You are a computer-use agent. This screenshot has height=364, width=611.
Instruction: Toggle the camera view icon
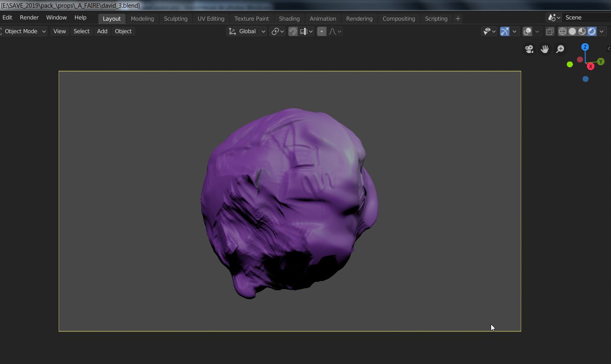tap(529, 49)
